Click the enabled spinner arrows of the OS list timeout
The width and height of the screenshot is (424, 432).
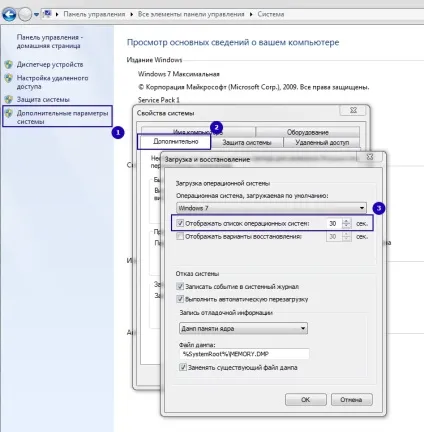pos(347,223)
